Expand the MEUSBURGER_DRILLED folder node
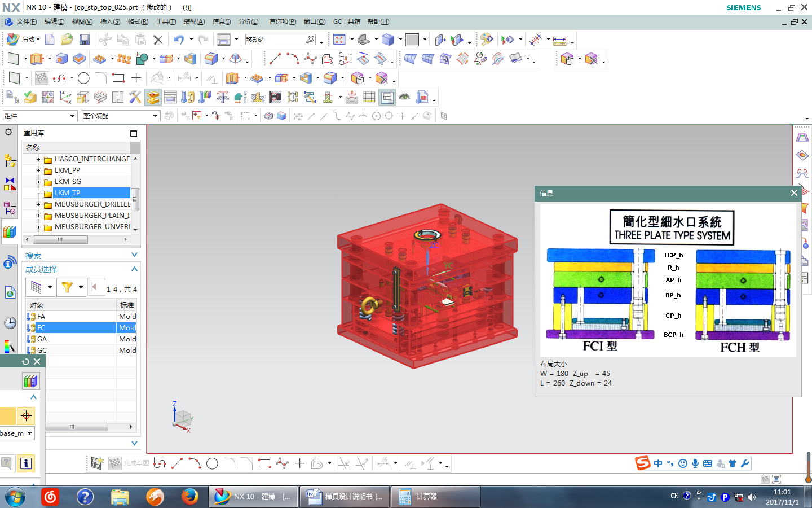 point(38,204)
